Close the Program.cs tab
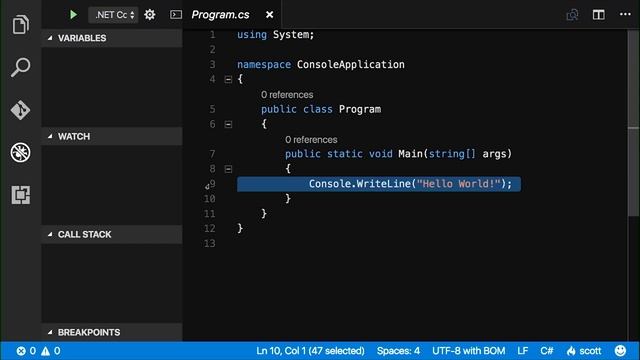This screenshot has width=640, height=360. pyautogui.click(x=269, y=15)
